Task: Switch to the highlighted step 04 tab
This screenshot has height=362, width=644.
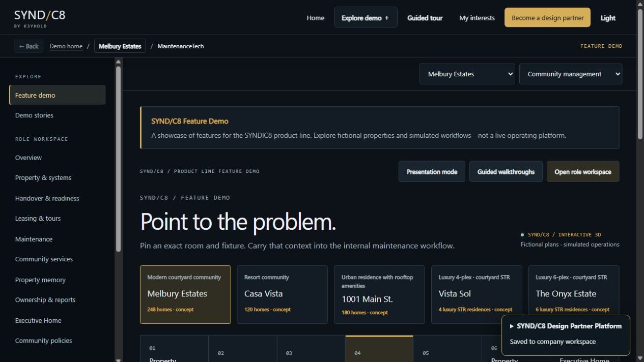Action: pos(379,349)
